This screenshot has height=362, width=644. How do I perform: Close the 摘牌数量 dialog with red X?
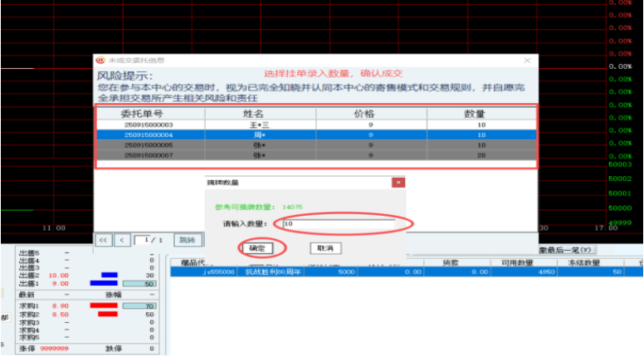398,183
